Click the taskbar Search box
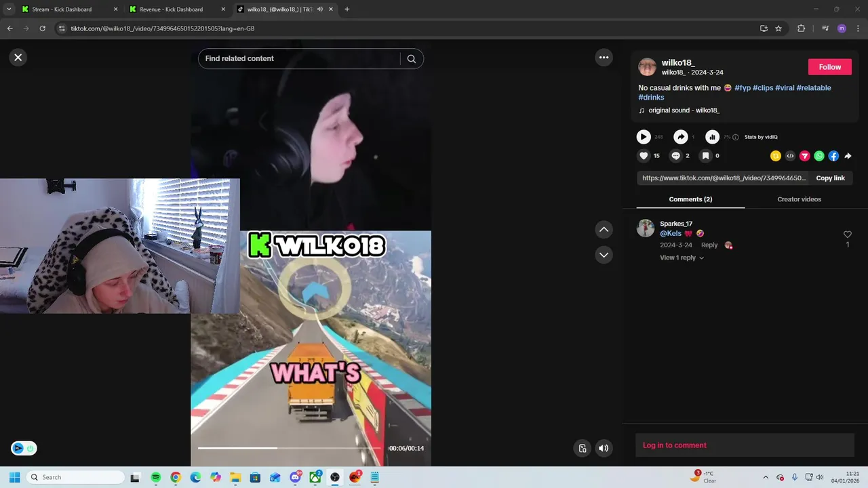The height and width of the screenshot is (488, 868). 76,477
